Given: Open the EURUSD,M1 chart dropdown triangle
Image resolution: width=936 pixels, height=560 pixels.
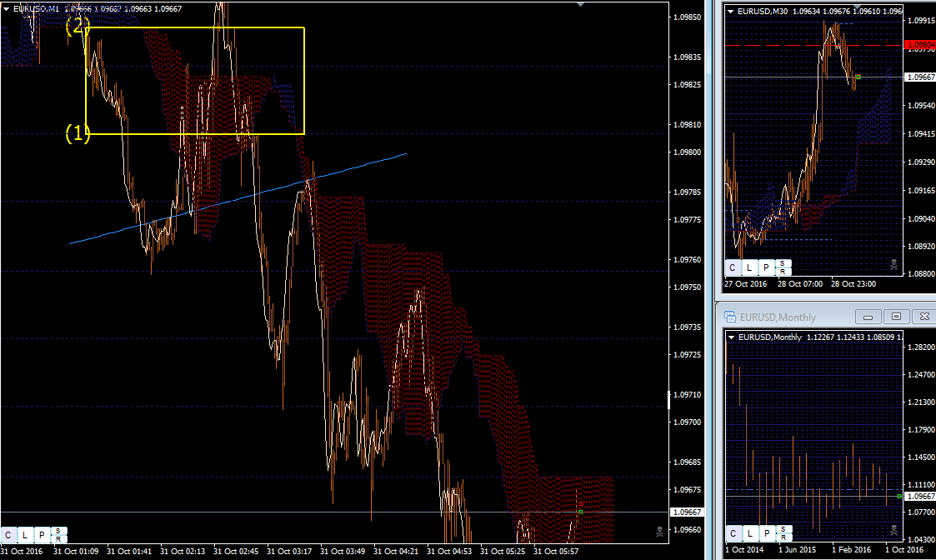Looking at the screenshot, I should point(6,9).
